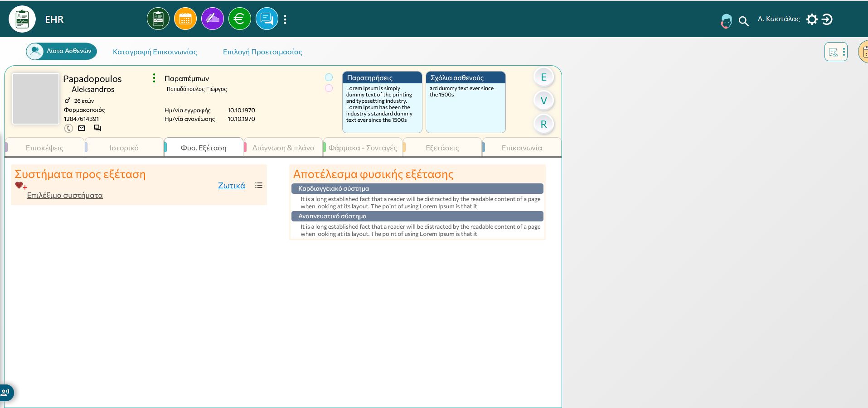
Task: Click the round R button
Action: (543, 124)
